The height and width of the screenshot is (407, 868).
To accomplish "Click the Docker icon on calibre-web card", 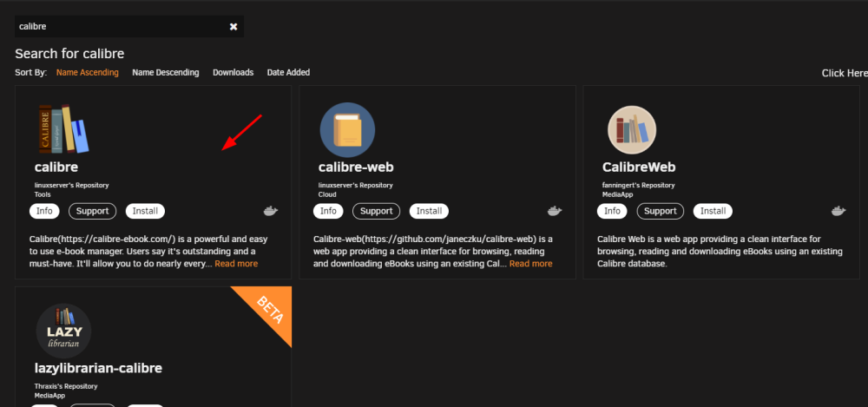I will tap(555, 211).
